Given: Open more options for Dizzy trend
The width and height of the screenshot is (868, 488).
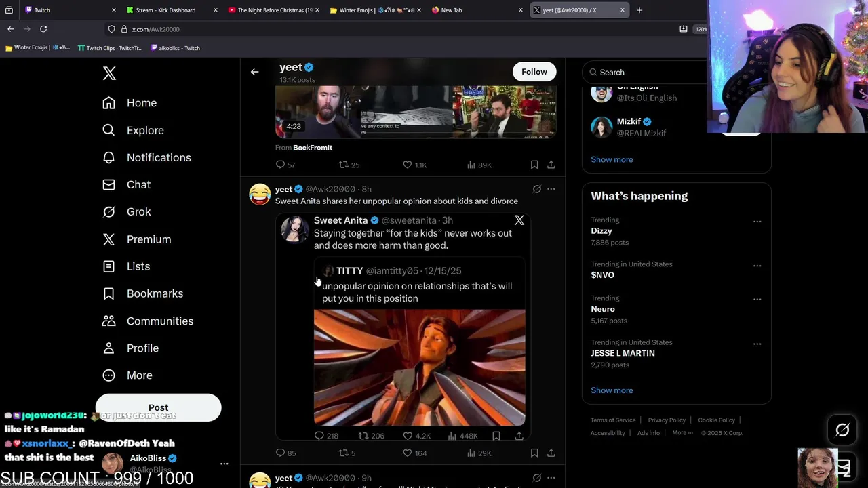Looking at the screenshot, I should tap(757, 222).
